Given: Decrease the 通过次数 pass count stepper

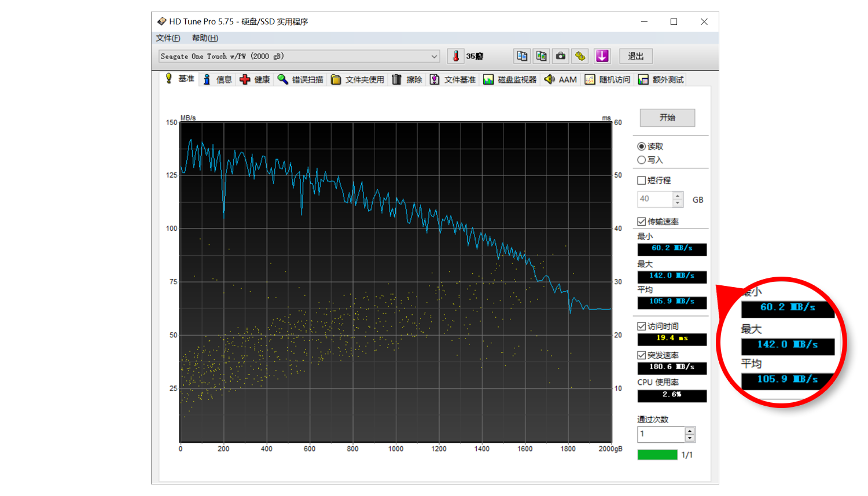Looking at the screenshot, I should [x=689, y=438].
